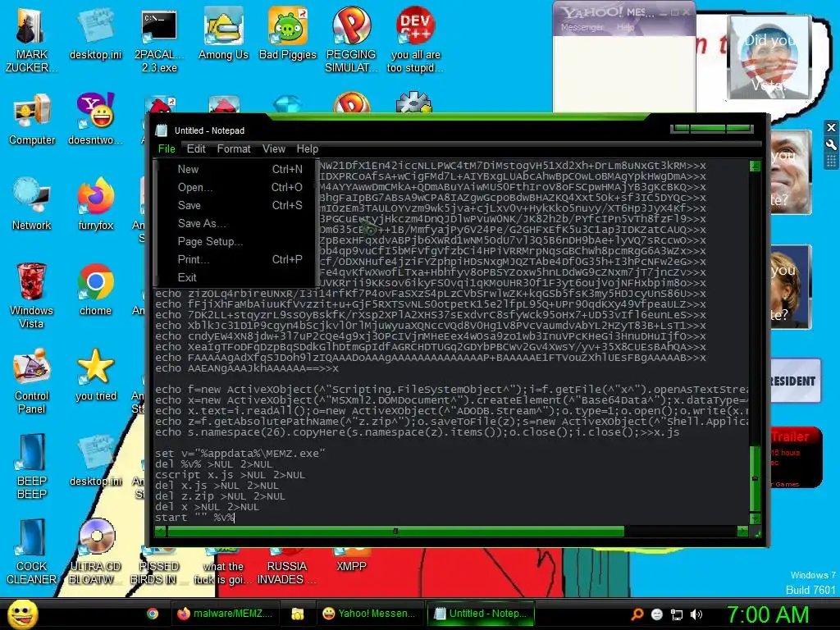Click the smiley face Start button
840x630 pixels.
point(22,614)
